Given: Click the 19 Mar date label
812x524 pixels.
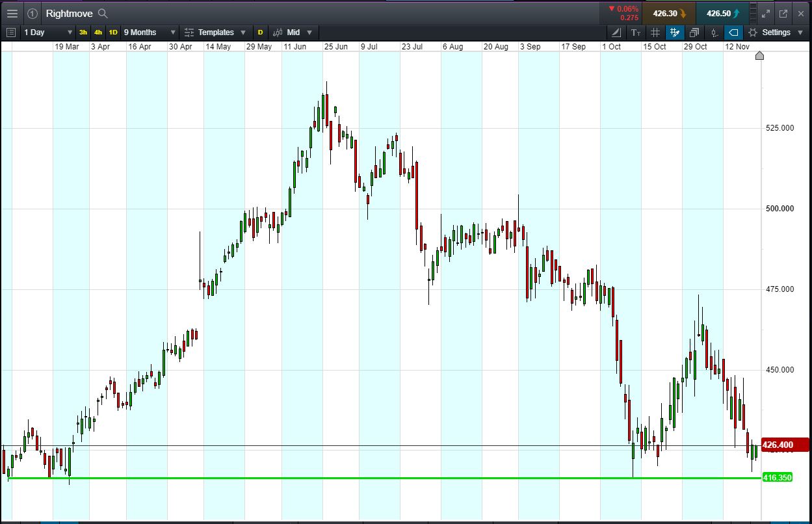Looking at the screenshot, I should [67, 46].
